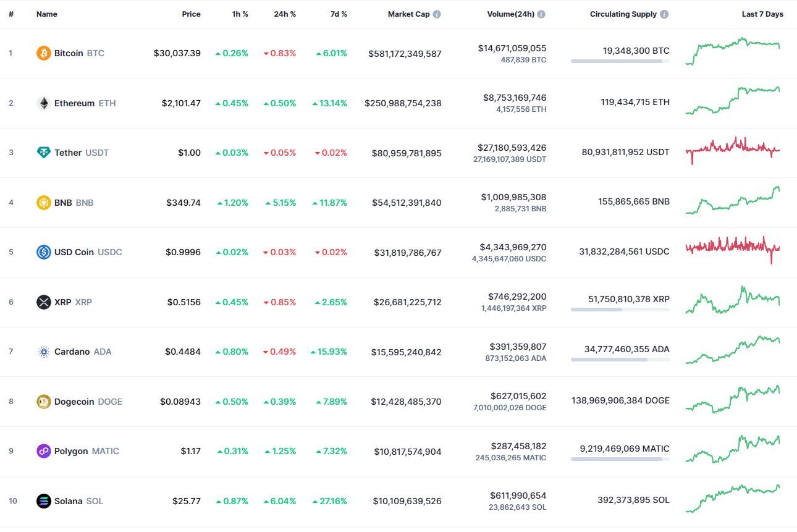The height and width of the screenshot is (532, 797).
Task: Sort table by 7d % column header
Action: [339, 14]
